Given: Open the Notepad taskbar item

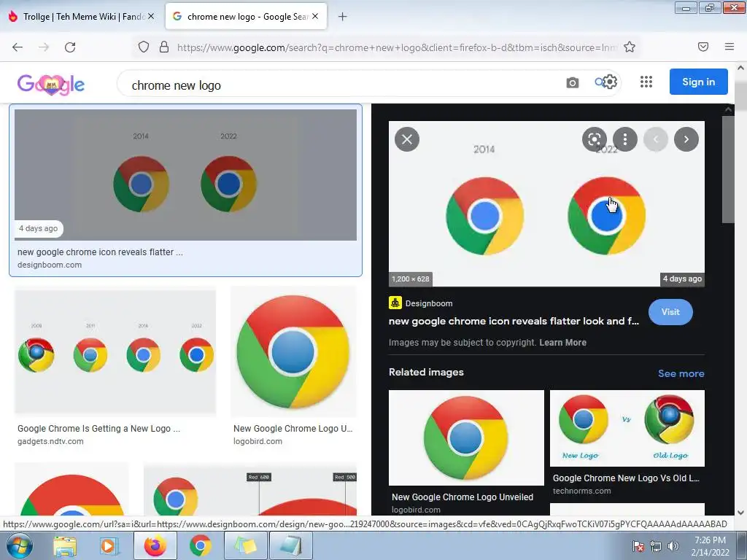Looking at the screenshot, I should (291, 545).
